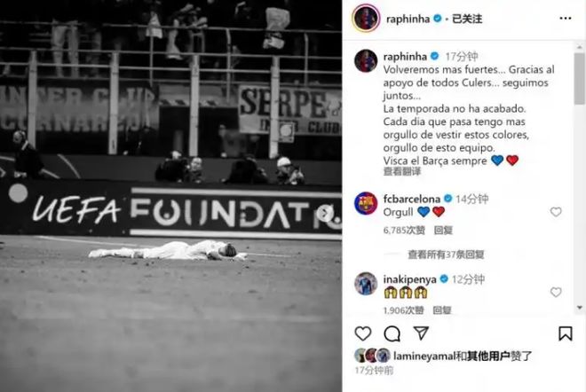
Task: Open the comment bubble icon
Action: pos(392,333)
